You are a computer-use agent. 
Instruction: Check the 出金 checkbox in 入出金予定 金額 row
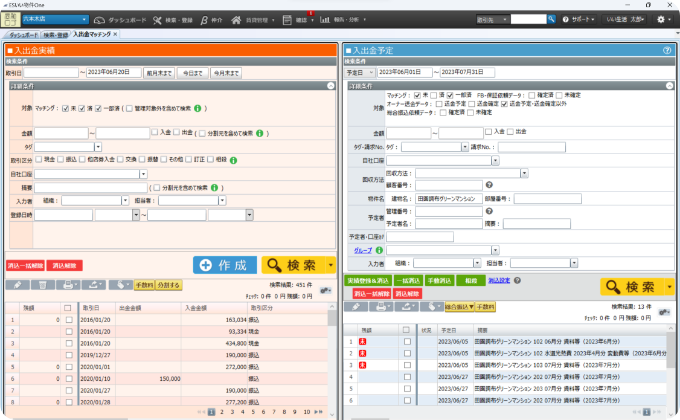pos(510,131)
